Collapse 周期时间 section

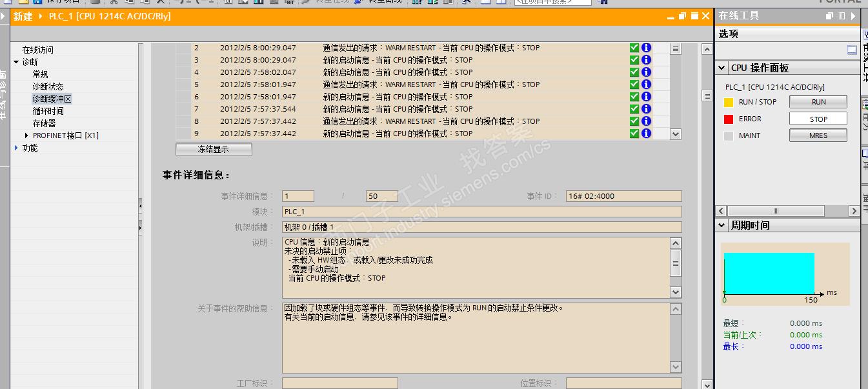coord(722,225)
